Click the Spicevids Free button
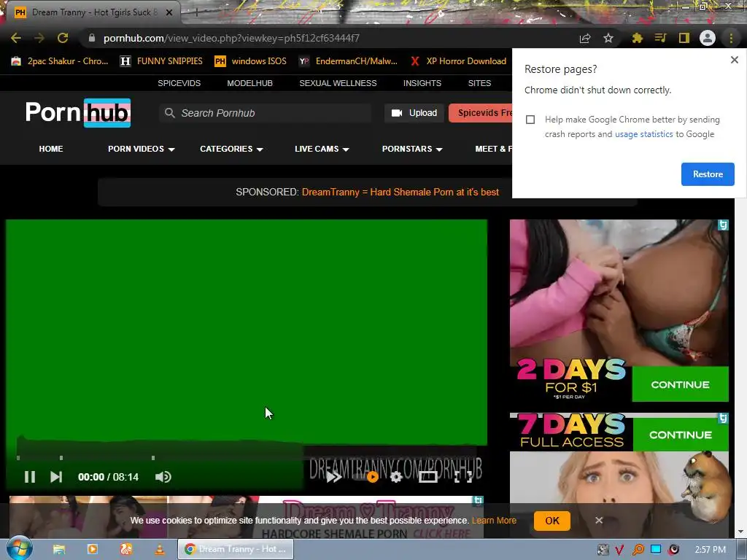The image size is (747, 560). click(x=481, y=113)
